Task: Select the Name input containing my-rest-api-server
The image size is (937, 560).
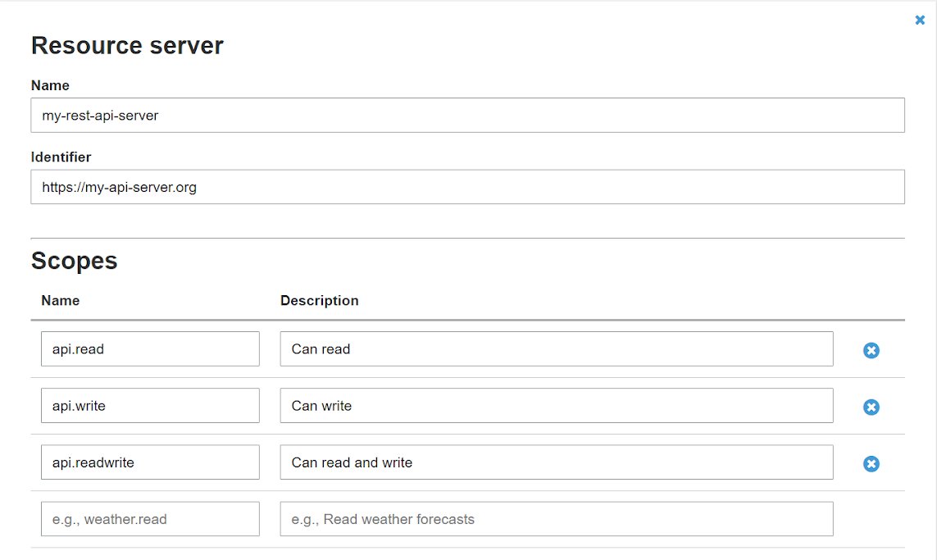Action: point(467,115)
